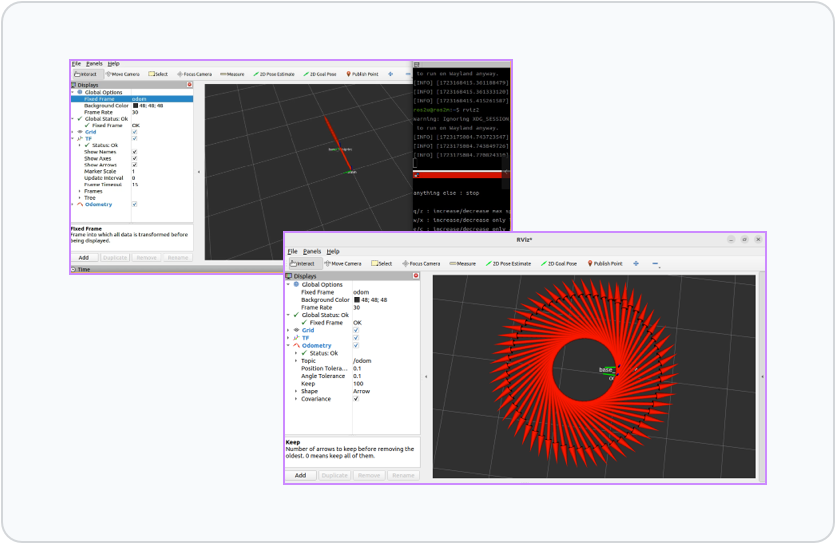
Task: Uncheck Covariance checkbox under Odometry
Action: 356,399
